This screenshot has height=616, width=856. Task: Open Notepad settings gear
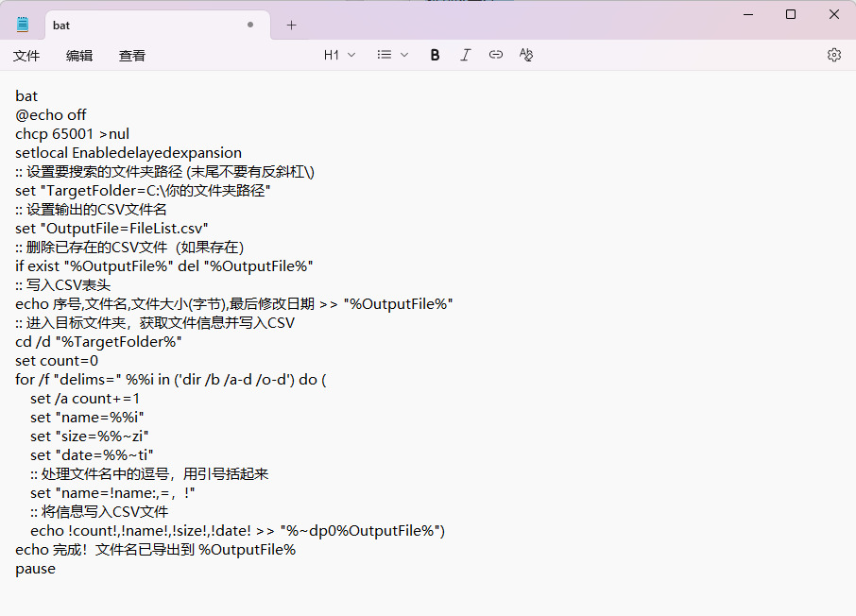click(833, 55)
